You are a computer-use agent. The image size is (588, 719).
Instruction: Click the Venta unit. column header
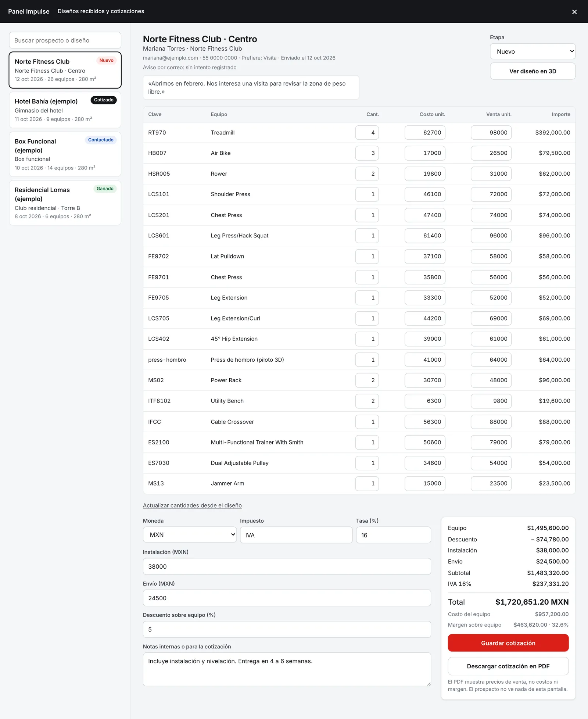[499, 114]
